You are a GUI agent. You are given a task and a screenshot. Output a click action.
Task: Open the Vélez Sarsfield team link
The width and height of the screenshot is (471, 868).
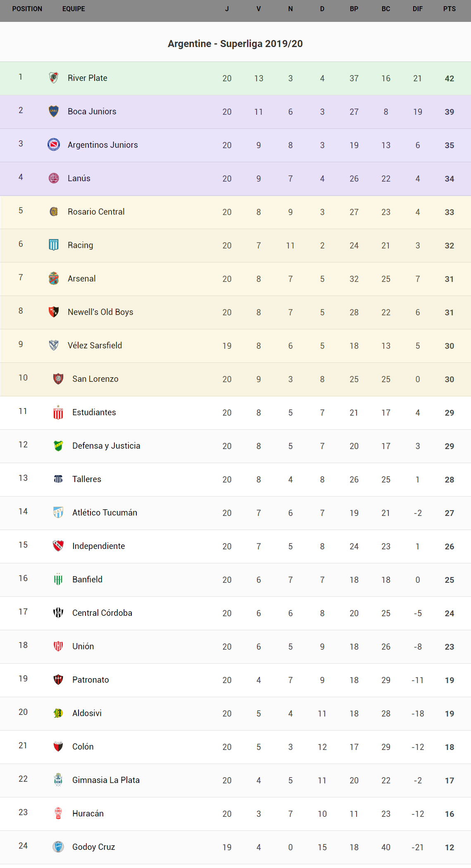pyautogui.click(x=95, y=345)
